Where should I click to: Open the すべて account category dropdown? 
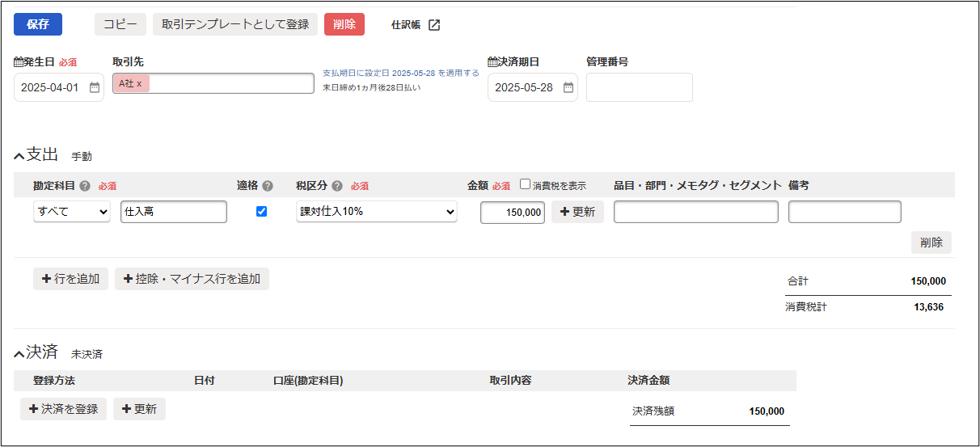72,212
